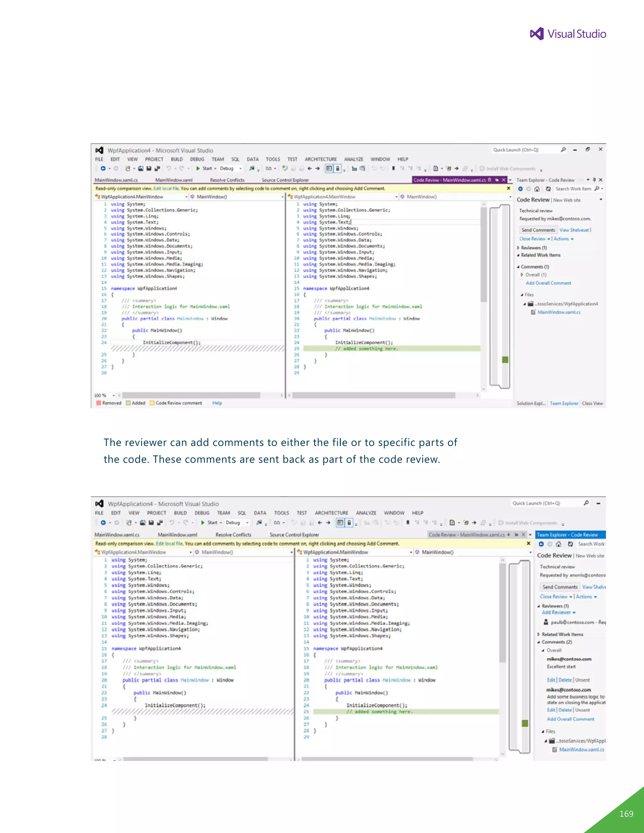Click Add Overall Comment link in upper screenshot
The width and height of the screenshot is (644, 833).
coord(548,283)
